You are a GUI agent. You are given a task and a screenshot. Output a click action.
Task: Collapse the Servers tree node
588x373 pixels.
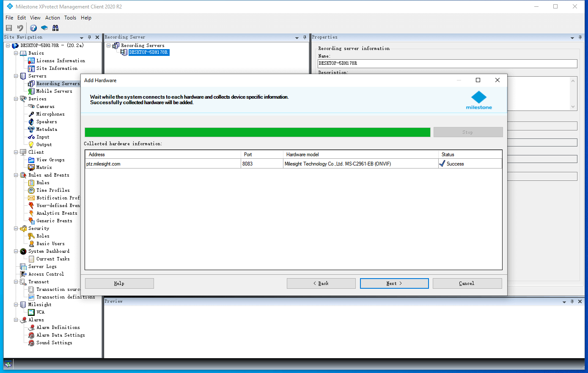[x=16, y=76]
